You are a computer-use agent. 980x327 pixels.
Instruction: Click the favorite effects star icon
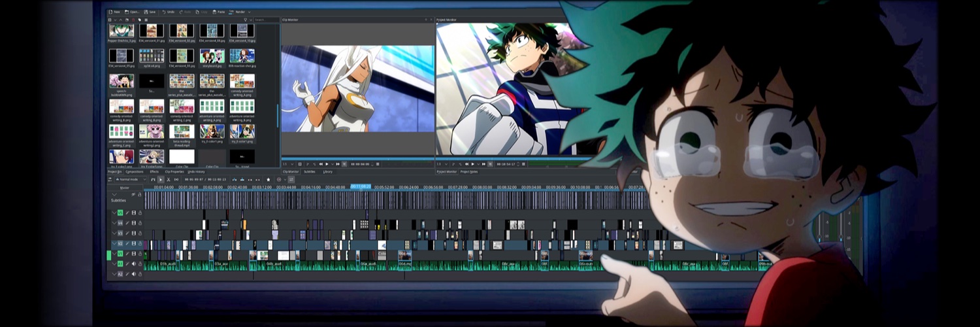(x=269, y=179)
